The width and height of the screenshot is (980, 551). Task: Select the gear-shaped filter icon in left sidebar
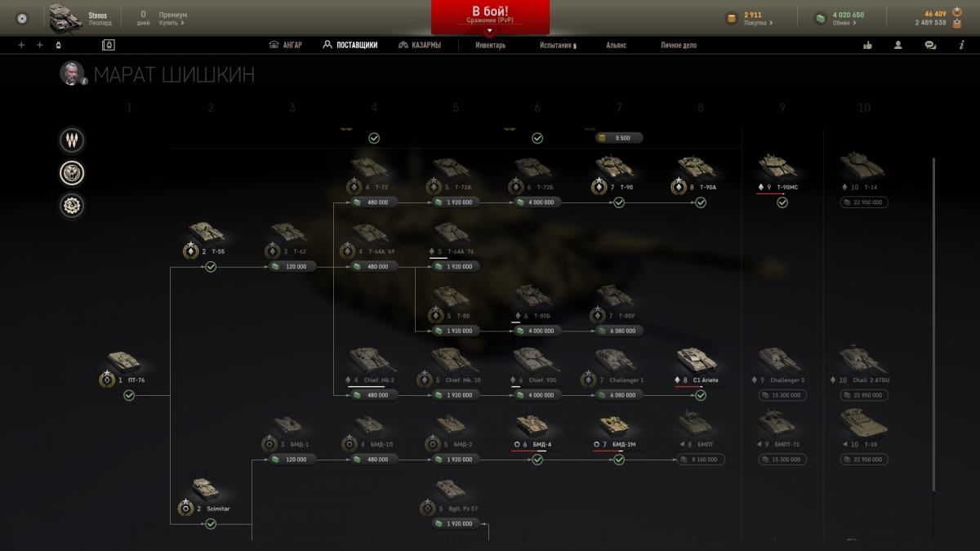[x=72, y=206]
